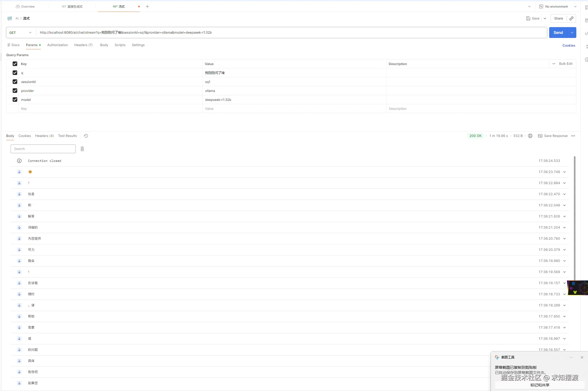The image size is (588, 391).
Task: Click the response messages vertical scrollbar
Action: (574, 217)
